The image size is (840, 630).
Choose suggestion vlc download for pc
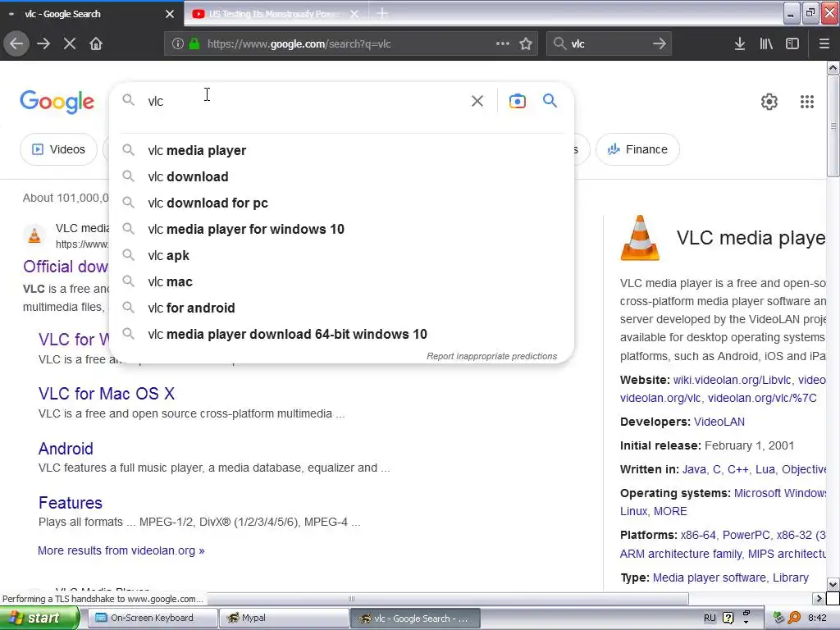341,203
